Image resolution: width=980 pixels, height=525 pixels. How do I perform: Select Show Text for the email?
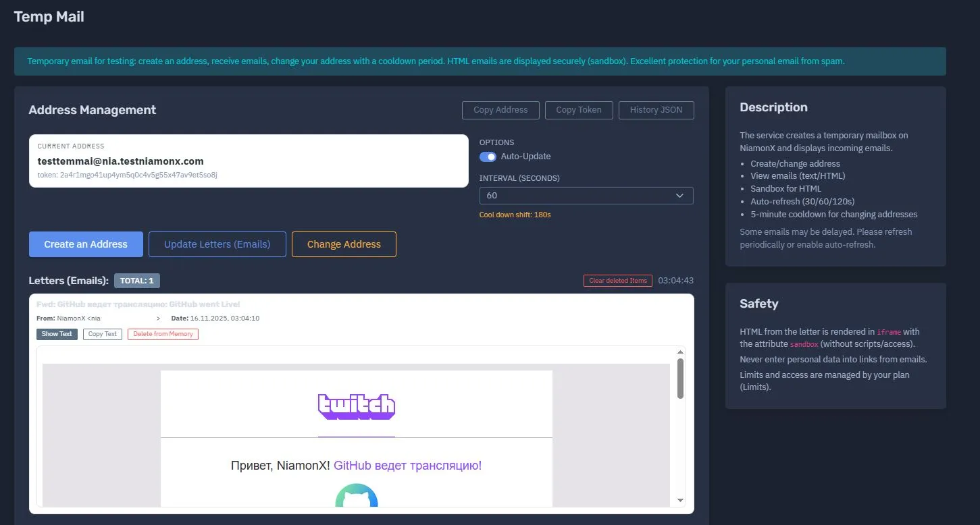click(x=57, y=334)
